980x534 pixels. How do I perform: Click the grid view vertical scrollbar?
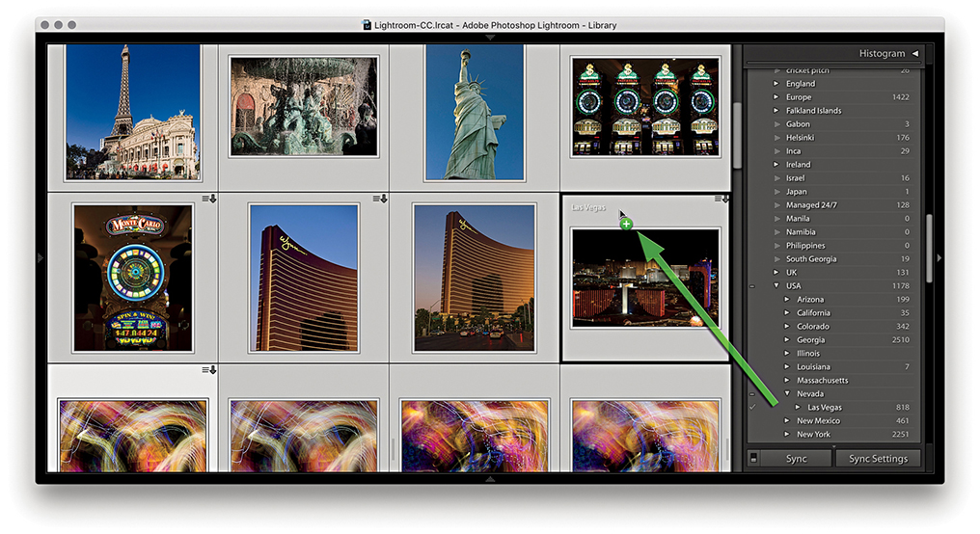(x=737, y=135)
